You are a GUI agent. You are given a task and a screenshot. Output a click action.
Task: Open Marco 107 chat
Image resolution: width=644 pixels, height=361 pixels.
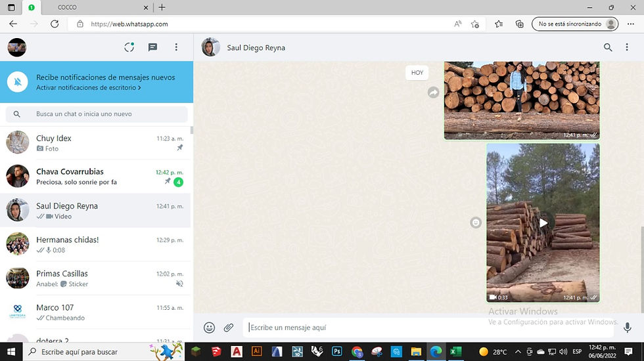(x=95, y=312)
